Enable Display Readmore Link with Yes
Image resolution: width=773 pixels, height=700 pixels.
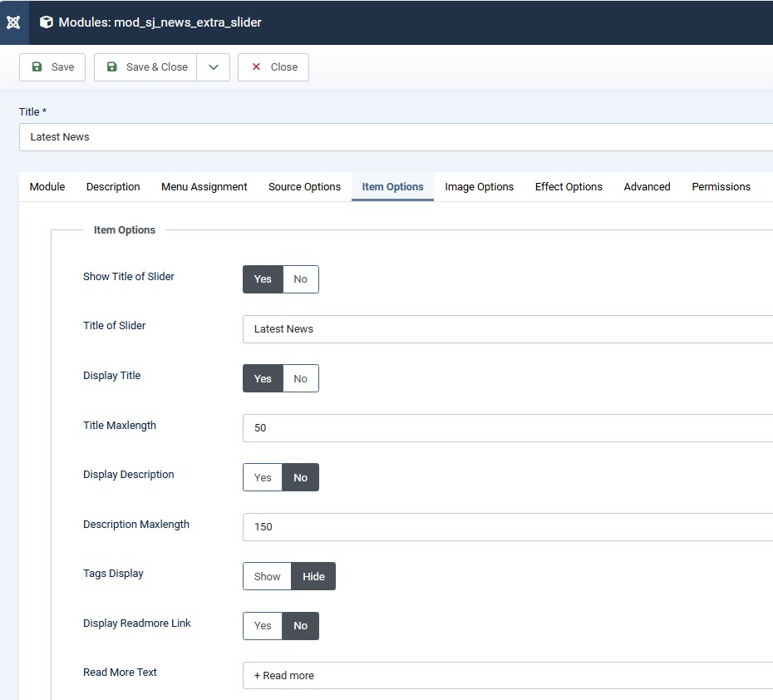point(263,626)
